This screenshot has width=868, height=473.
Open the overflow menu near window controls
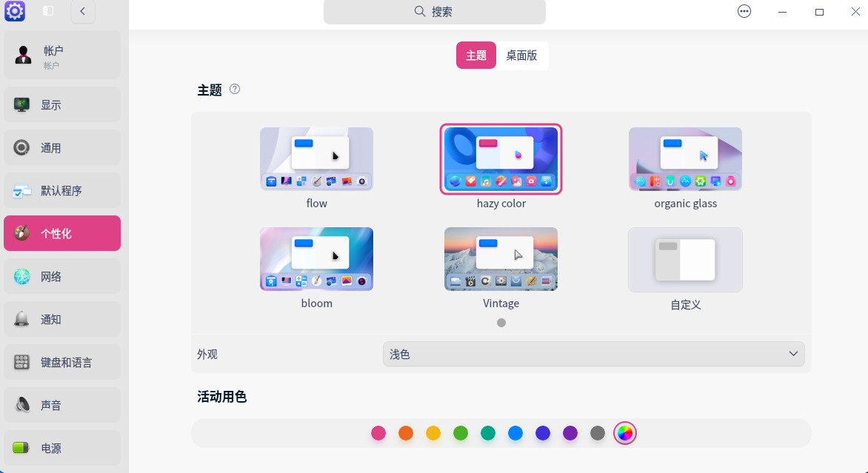(x=744, y=11)
